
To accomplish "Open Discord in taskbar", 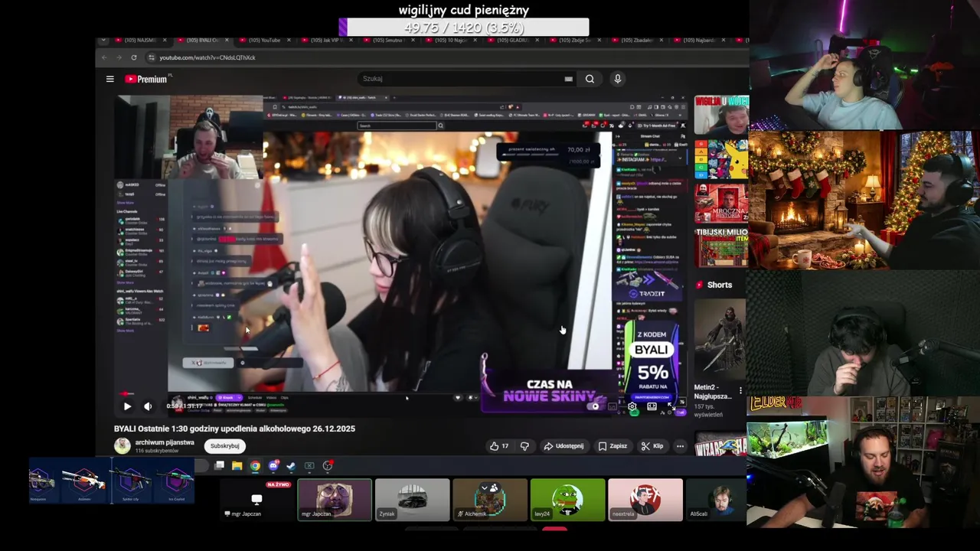I will pyautogui.click(x=273, y=465).
